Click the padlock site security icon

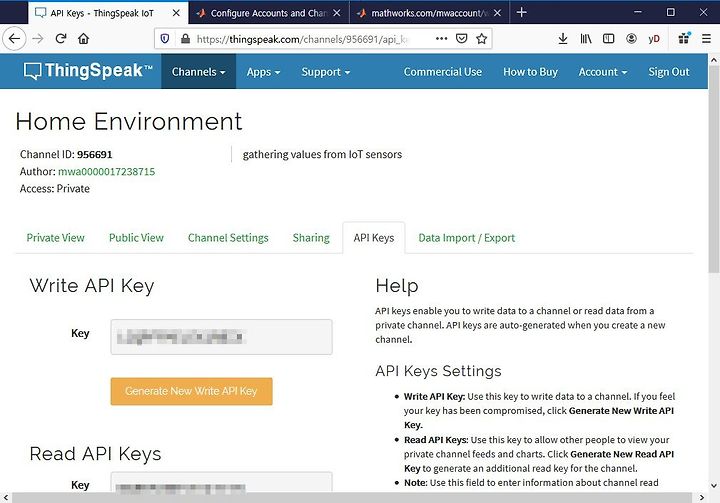(x=185, y=39)
